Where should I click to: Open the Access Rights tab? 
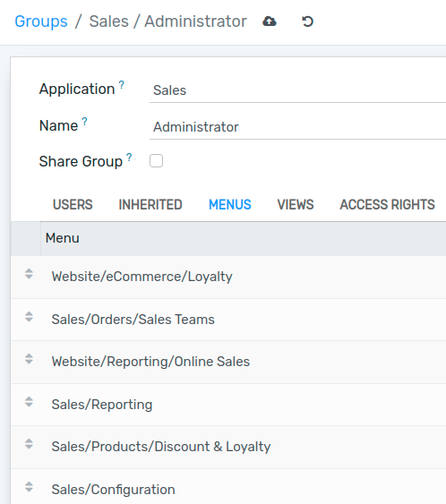[x=387, y=204]
